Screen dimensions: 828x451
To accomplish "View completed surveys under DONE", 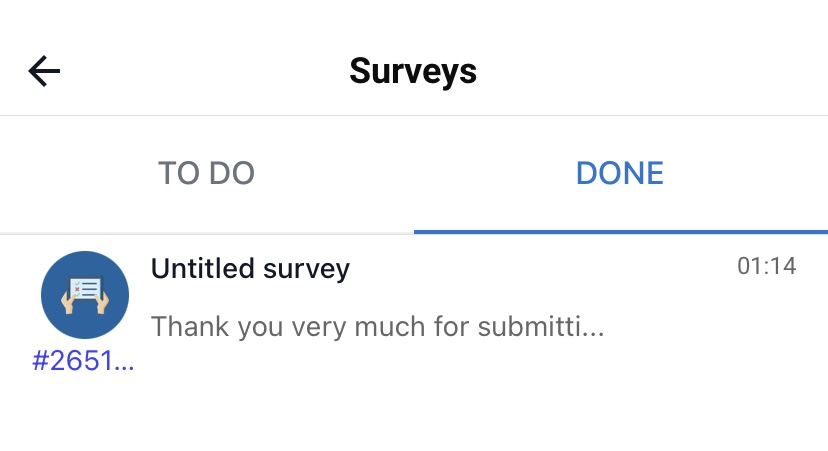I will click(x=620, y=173).
